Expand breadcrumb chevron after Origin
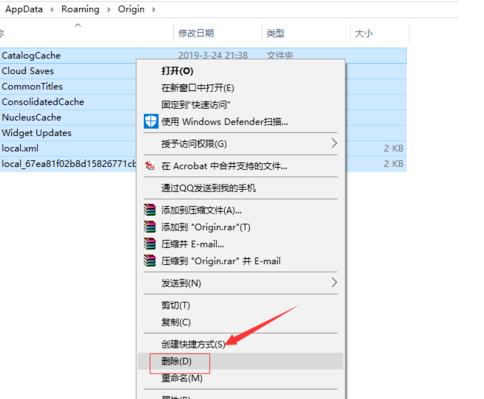 (154, 10)
